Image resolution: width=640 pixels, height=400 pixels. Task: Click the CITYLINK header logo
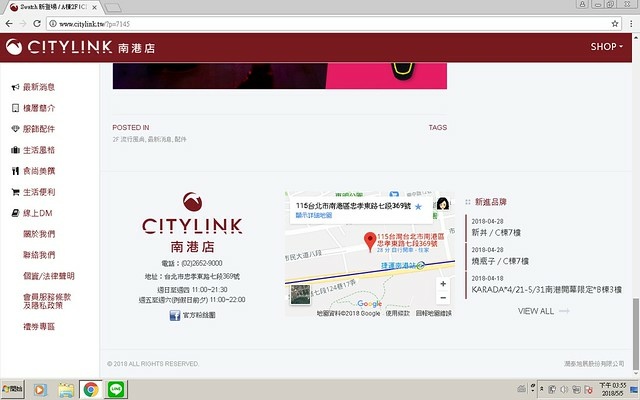[x=80, y=47]
